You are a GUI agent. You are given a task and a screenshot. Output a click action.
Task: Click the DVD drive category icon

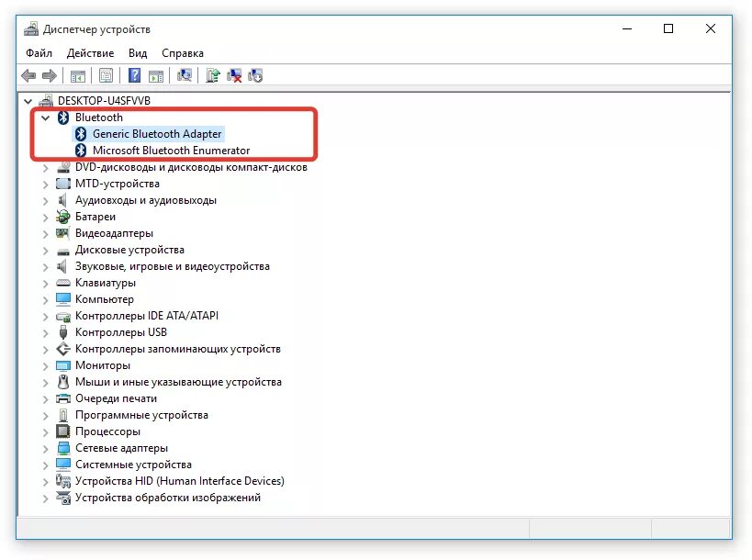[63, 167]
